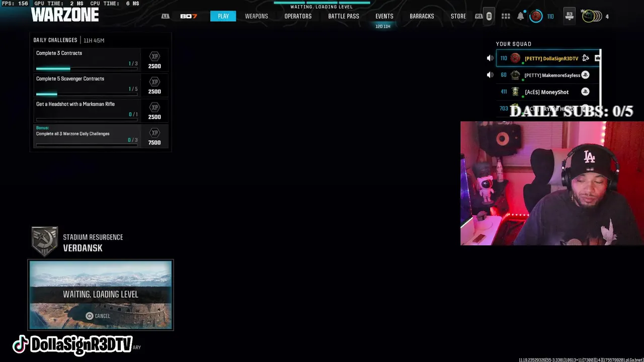Click the Marksman Rifle headshot progress bar

tap(87, 120)
